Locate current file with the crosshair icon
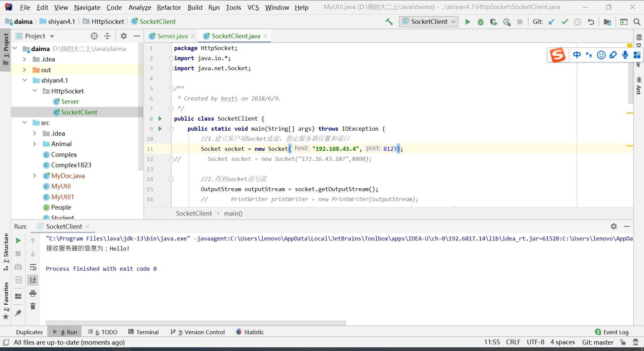 [94, 36]
